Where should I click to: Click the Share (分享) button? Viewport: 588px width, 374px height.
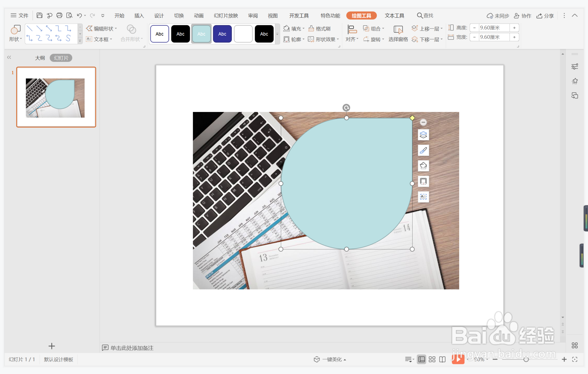(545, 16)
